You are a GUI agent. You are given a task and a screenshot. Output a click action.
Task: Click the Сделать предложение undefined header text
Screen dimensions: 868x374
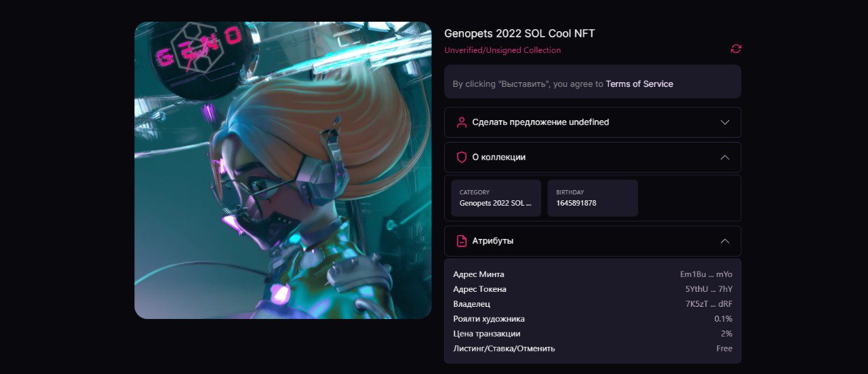point(540,122)
